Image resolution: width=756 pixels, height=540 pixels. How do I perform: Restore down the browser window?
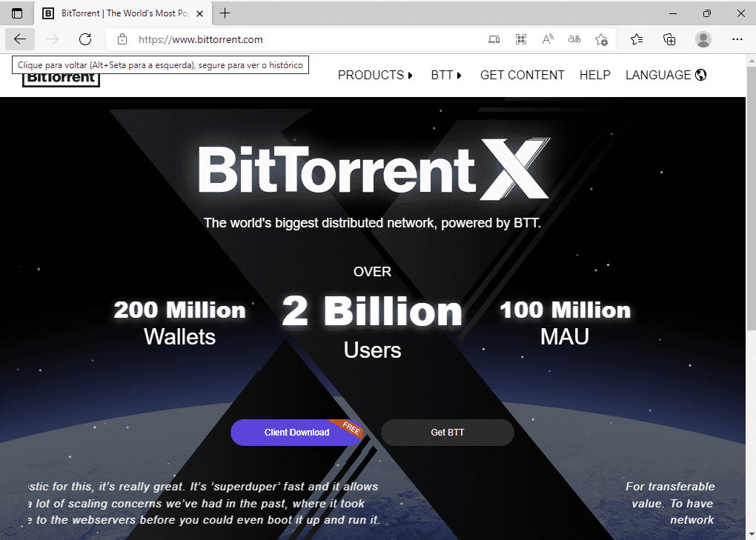click(x=707, y=13)
